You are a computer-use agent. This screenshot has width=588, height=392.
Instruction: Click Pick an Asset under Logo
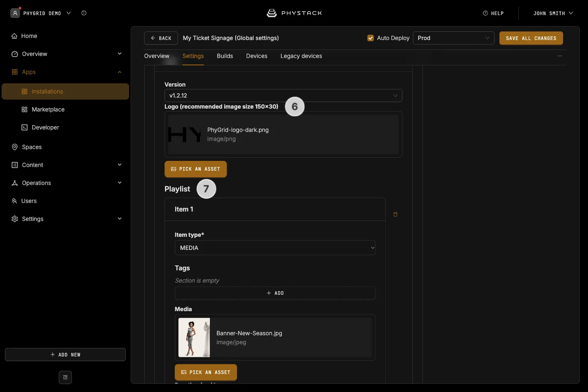[196, 169]
